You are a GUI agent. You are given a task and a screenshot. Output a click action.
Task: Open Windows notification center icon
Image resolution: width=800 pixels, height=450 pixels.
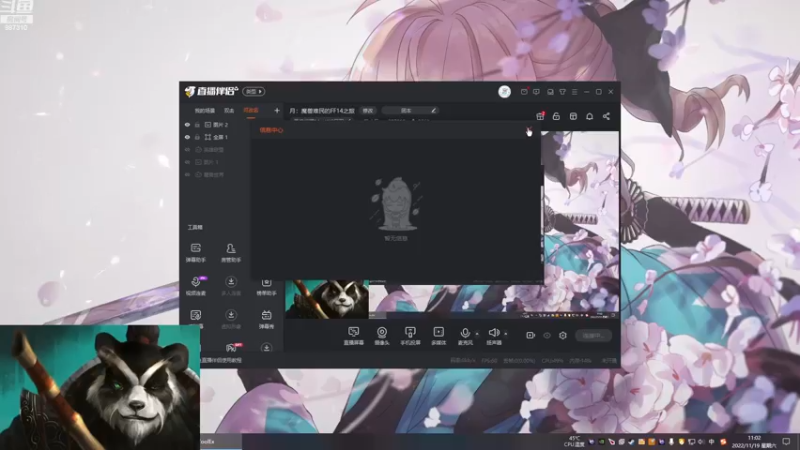(x=786, y=442)
